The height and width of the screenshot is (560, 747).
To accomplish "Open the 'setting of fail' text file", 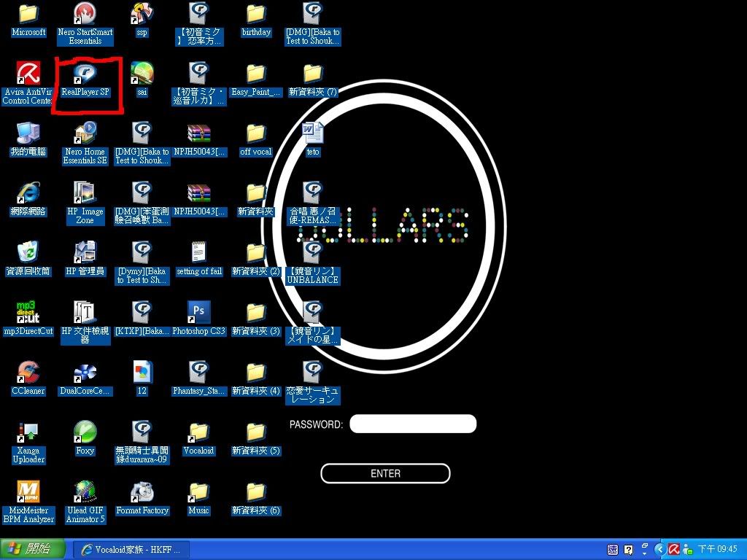I will point(199,259).
